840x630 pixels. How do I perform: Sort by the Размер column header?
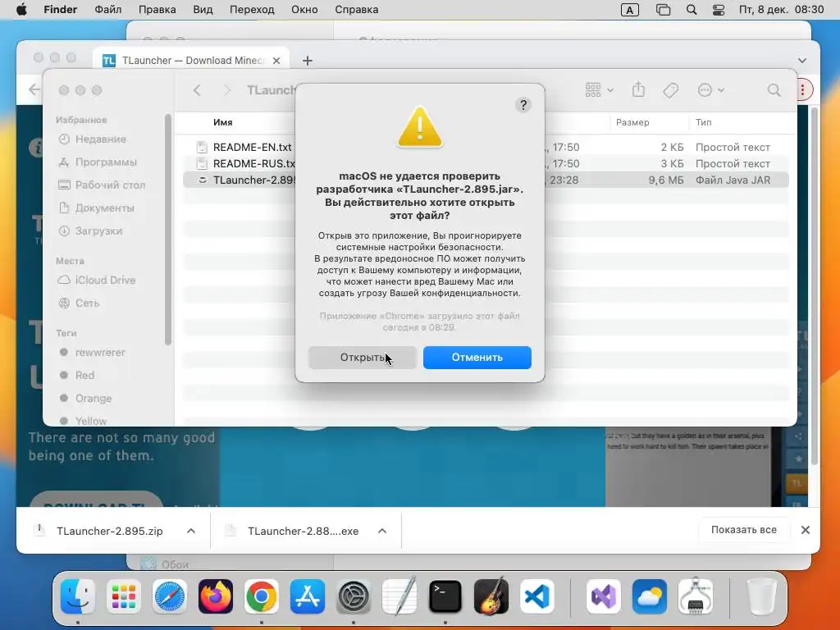(632, 122)
